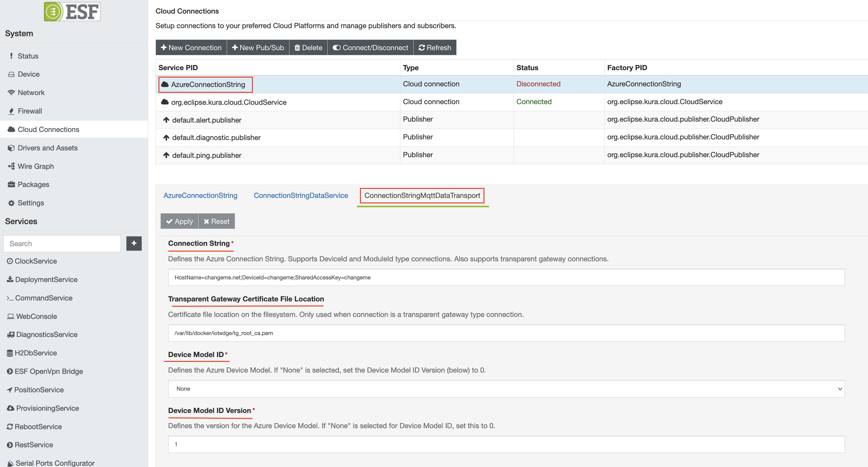
Task: Open Device Model ID dropdown
Action: pyautogui.click(x=506, y=389)
